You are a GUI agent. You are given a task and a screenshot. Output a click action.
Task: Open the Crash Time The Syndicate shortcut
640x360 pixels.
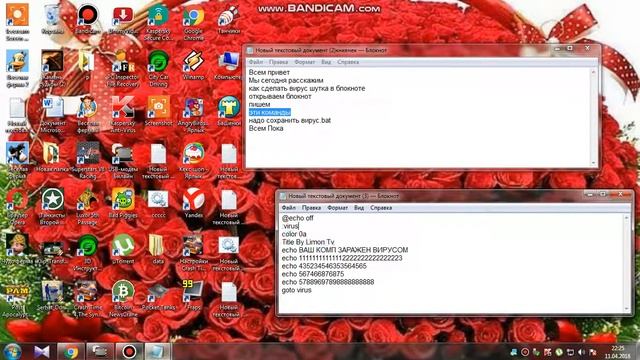click(x=87, y=299)
